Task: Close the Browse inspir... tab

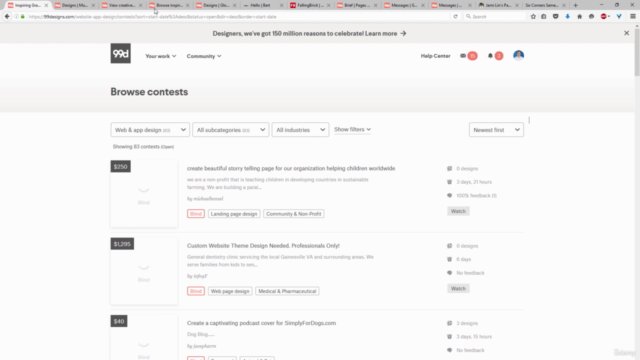Action: pyautogui.click(x=187, y=5)
